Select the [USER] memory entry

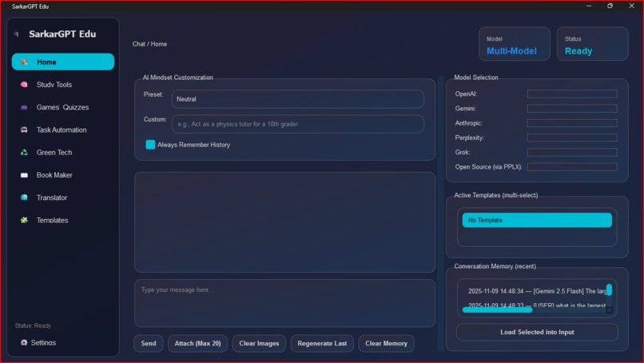coord(534,305)
